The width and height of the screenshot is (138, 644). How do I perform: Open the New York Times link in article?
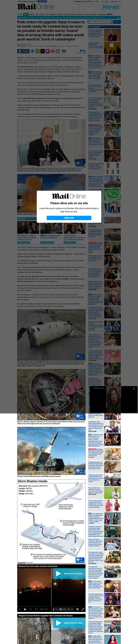[38, 276]
